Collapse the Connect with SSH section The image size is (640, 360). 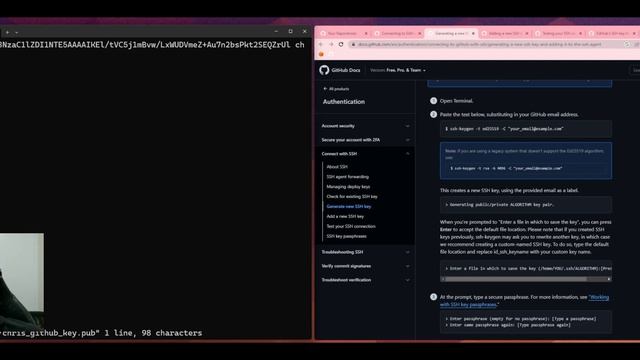pos(365,154)
